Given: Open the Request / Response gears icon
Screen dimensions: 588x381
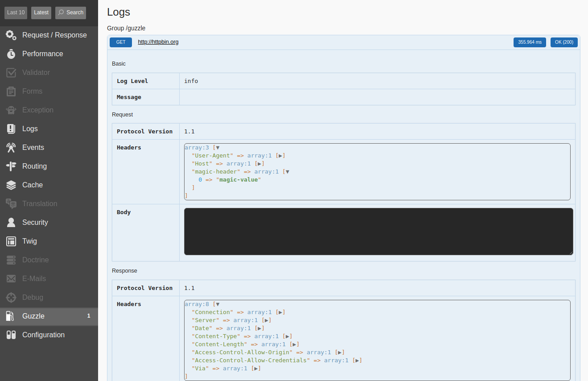Looking at the screenshot, I should [11, 35].
